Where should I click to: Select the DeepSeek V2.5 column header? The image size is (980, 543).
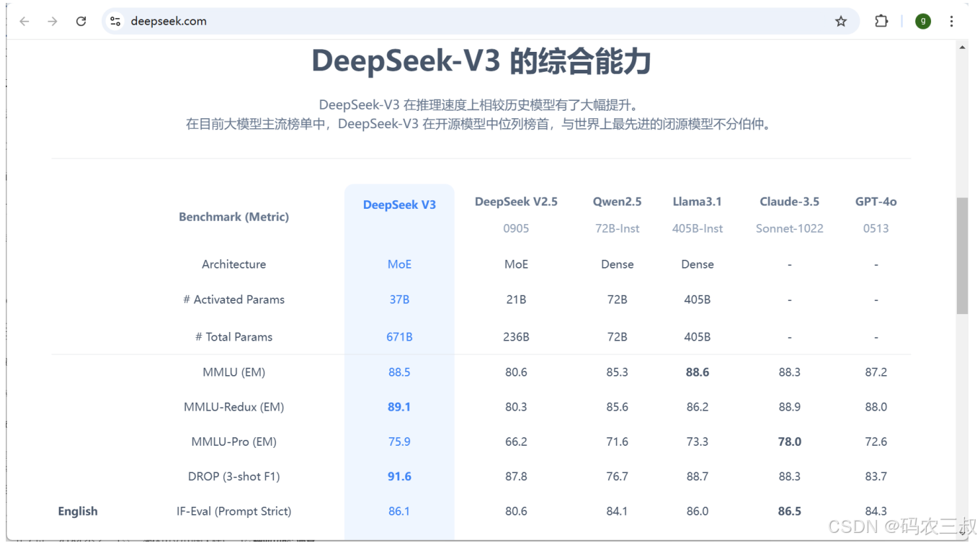516,202
